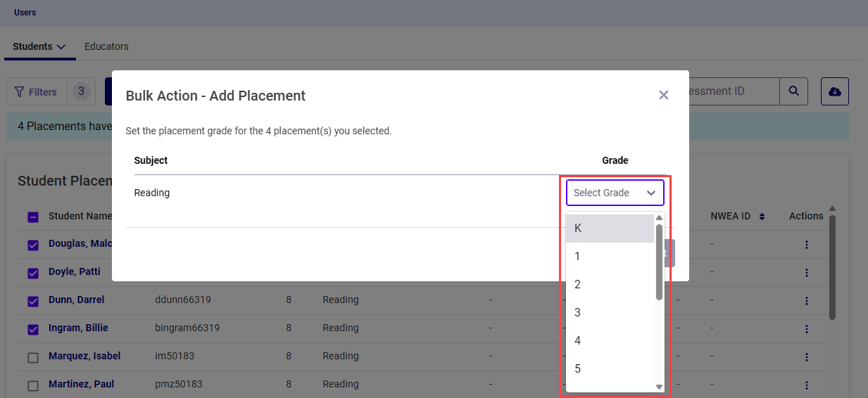Open actions menu for Dunn, Darrel row
868x398 pixels.
pos(807,301)
